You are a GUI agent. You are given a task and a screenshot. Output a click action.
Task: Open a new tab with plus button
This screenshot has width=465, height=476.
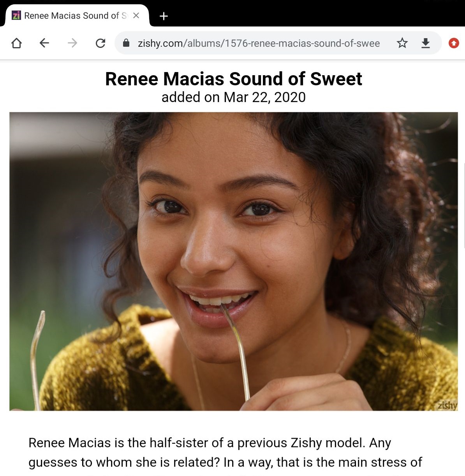point(164,16)
